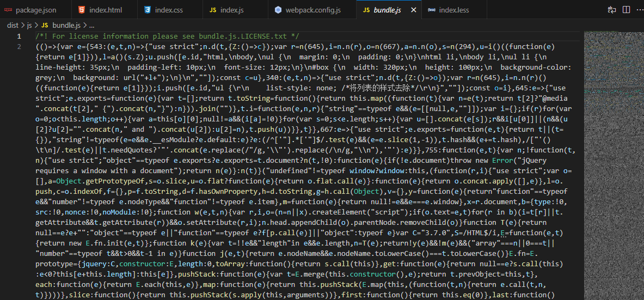
Task: Click the JS icon on bundle.js tab
Action: click(x=366, y=10)
